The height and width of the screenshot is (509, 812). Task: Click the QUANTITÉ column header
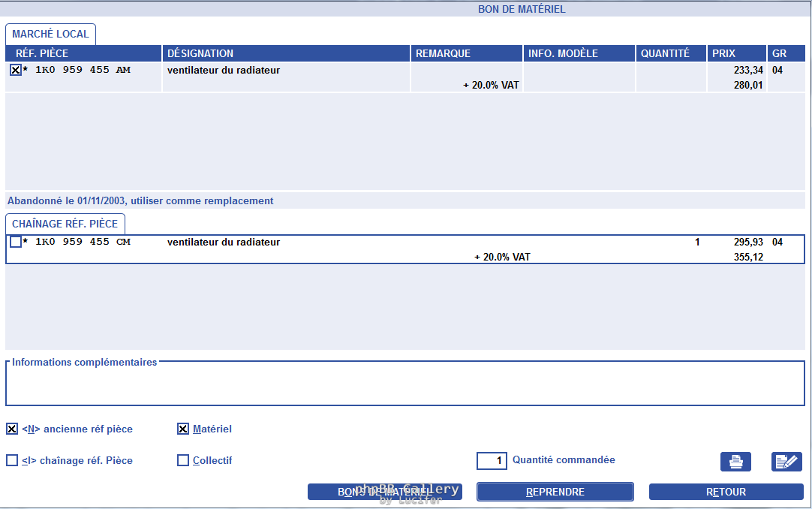click(x=671, y=53)
